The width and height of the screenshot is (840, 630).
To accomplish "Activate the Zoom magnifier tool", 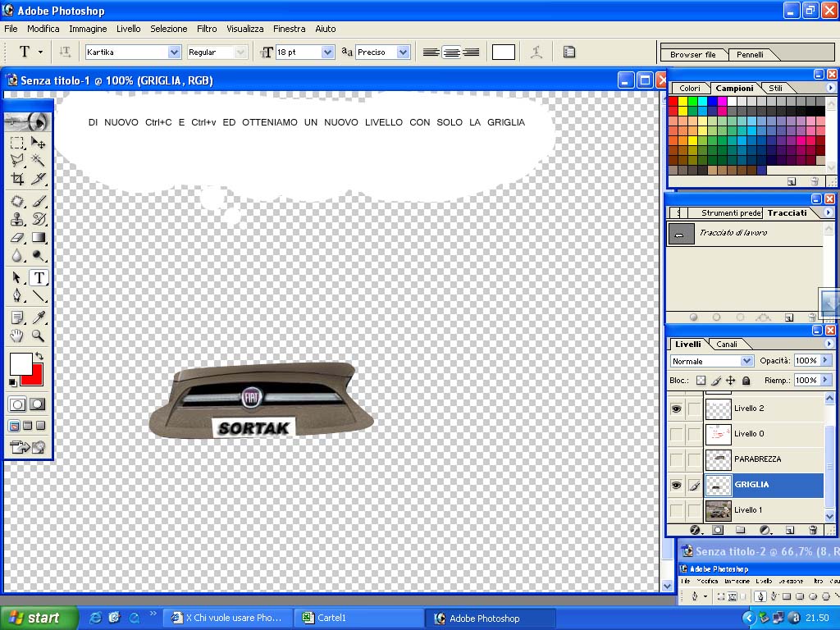I will (38, 336).
